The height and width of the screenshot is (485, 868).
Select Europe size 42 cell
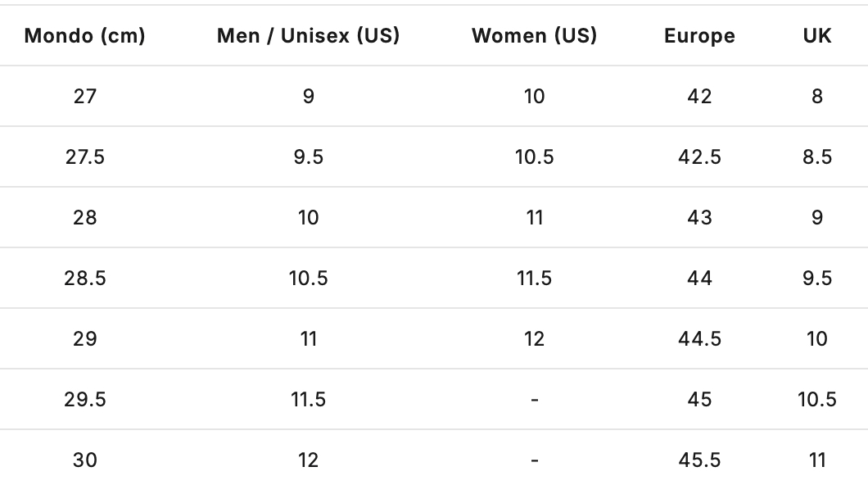click(x=699, y=97)
